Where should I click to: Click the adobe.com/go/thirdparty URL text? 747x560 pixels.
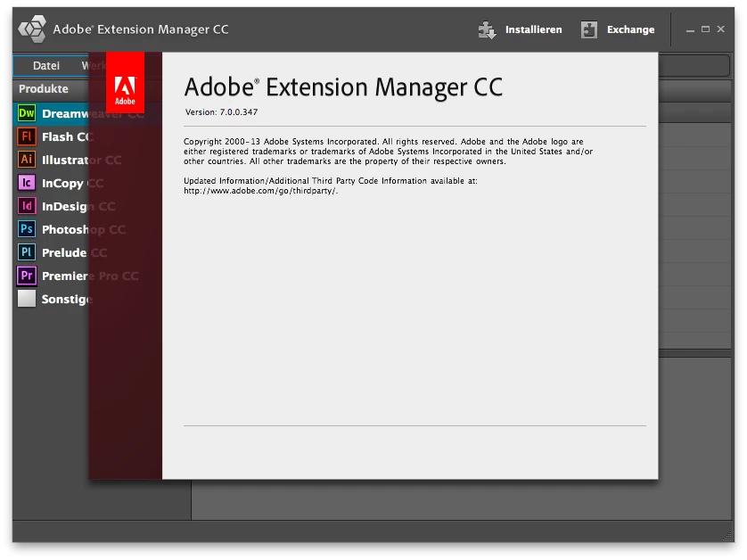pos(260,191)
